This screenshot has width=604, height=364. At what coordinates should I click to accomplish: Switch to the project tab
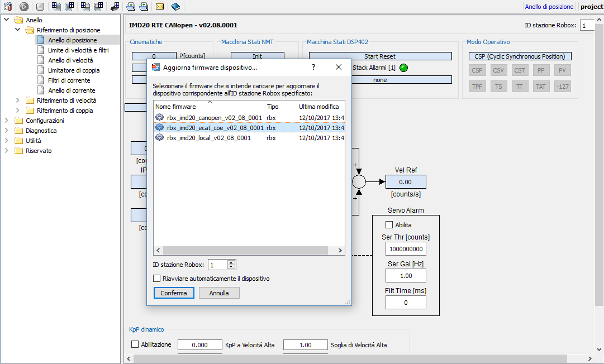coord(592,7)
